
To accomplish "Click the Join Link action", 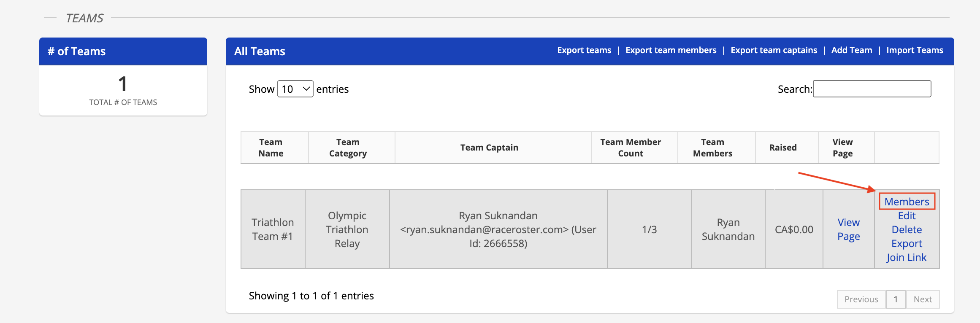I will click(906, 257).
